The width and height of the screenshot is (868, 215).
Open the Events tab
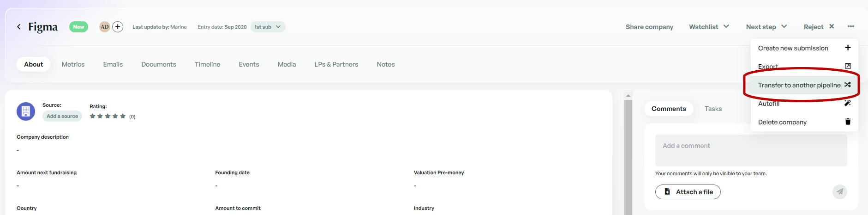249,64
